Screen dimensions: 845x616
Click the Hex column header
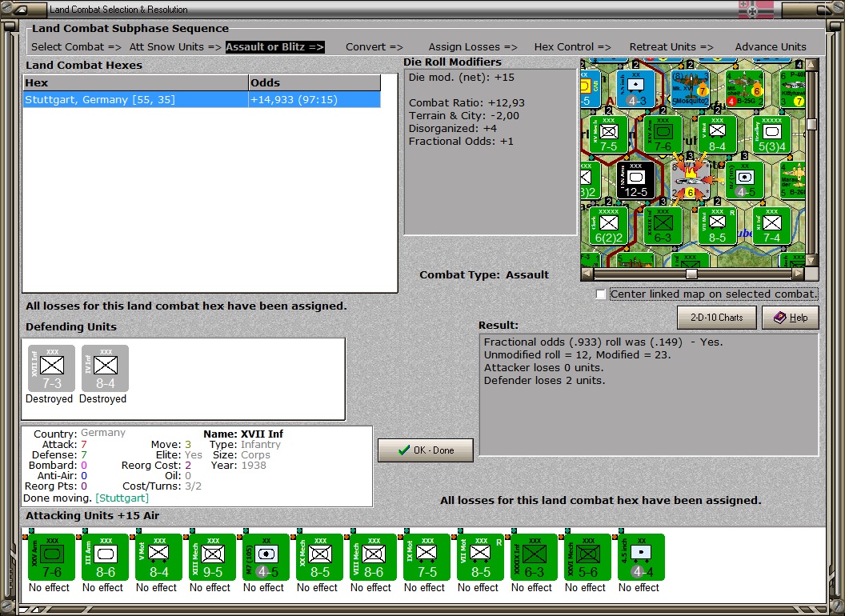(x=135, y=82)
